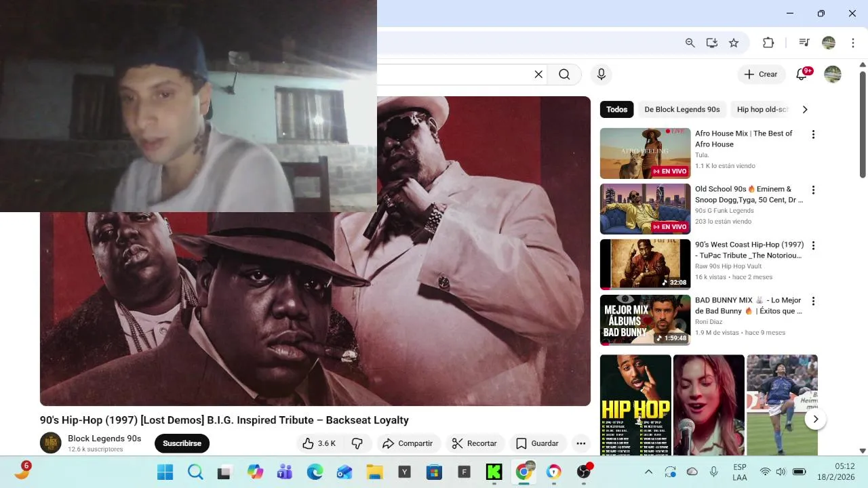Open the woman singing Shorts thumbnail
868x488 pixels.
coord(709,405)
